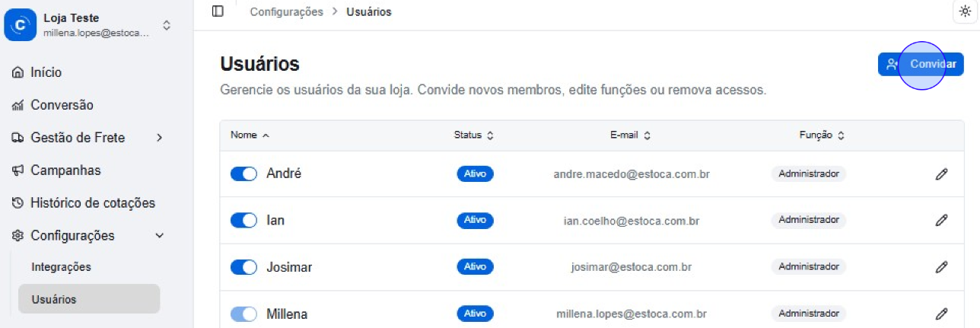This screenshot has height=328, width=980.
Task: Disable the André user toggle
Action: point(243,174)
